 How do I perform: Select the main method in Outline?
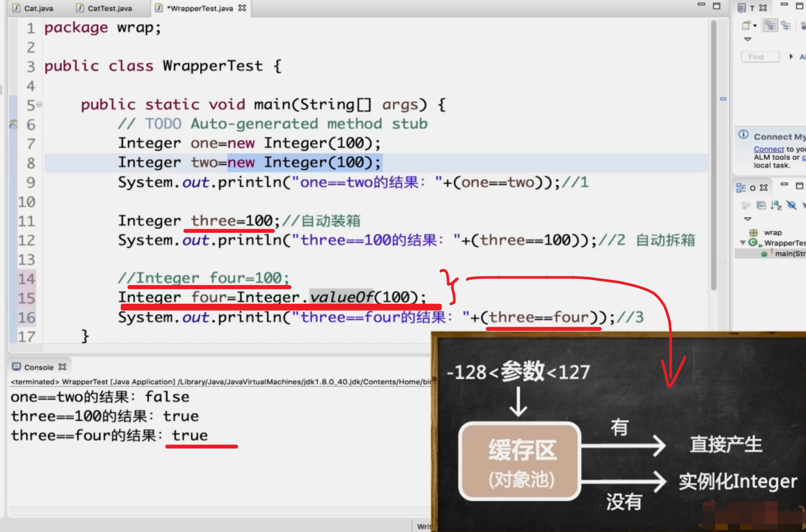pyautogui.click(x=783, y=254)
